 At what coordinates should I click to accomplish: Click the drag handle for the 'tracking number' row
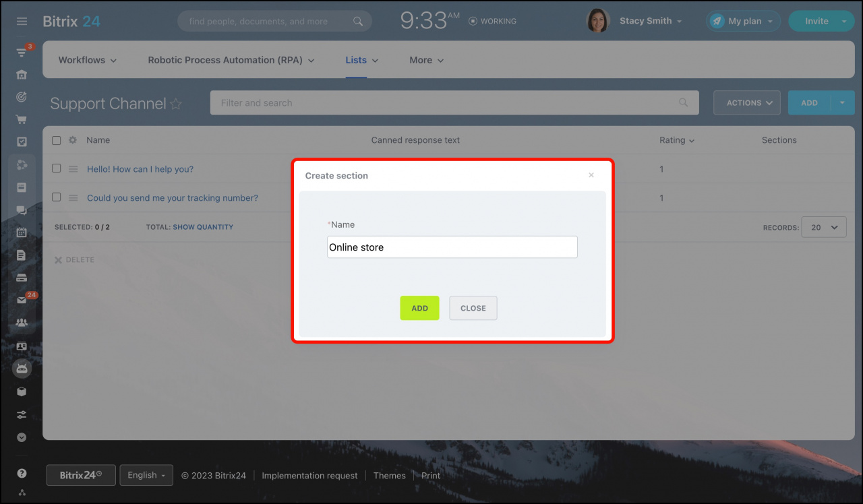pyautogui.click(x=73, y=198)
